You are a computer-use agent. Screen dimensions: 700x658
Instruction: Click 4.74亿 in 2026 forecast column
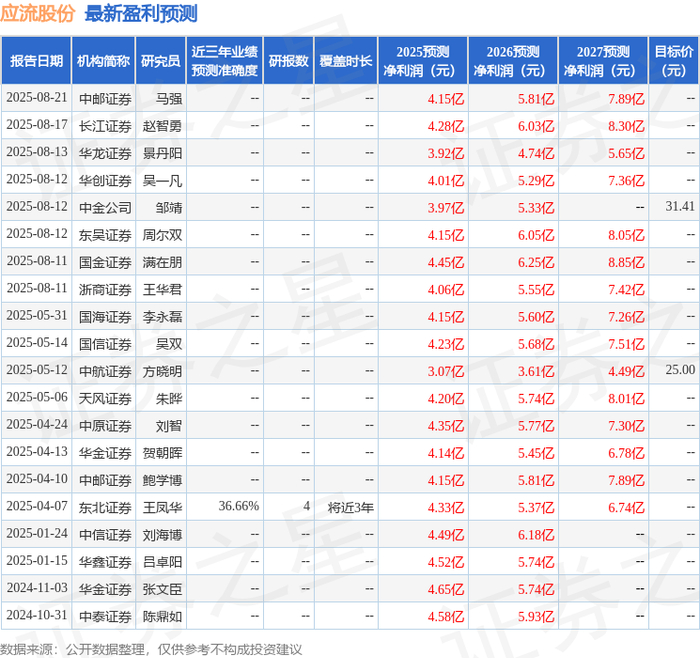pyautogui.click(x=536, y=153)
